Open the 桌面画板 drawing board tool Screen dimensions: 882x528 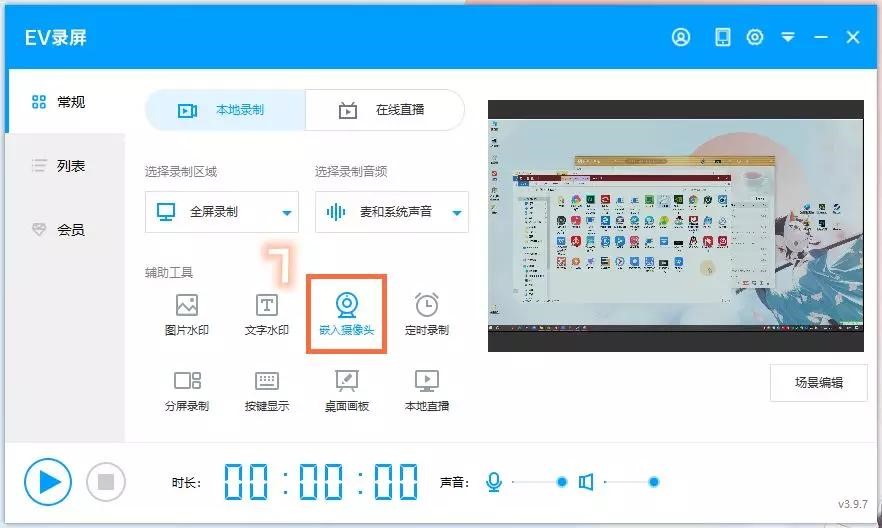coord(346,391)
